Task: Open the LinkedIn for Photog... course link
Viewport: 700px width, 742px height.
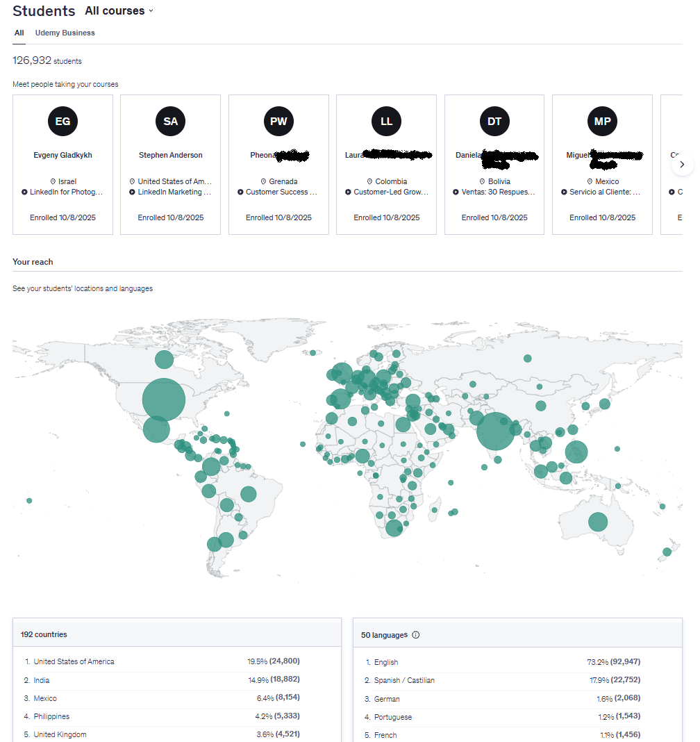Action: 66,192
